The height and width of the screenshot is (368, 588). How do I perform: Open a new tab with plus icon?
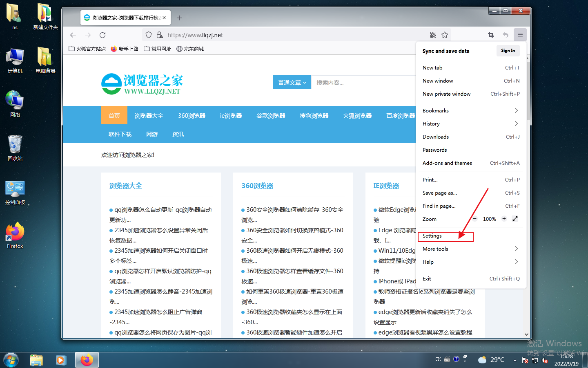[179, 18]
